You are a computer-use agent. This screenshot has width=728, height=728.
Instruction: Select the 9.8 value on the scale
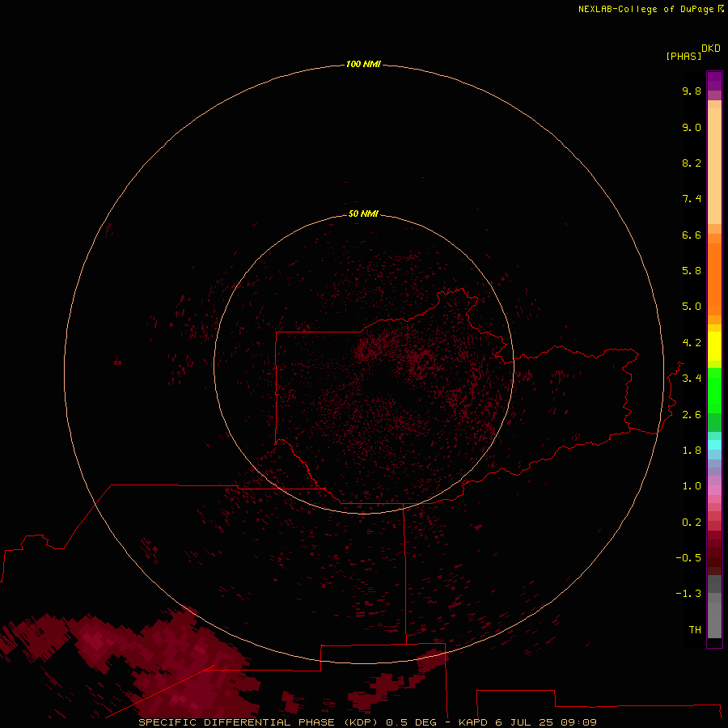tap(692, 91)
